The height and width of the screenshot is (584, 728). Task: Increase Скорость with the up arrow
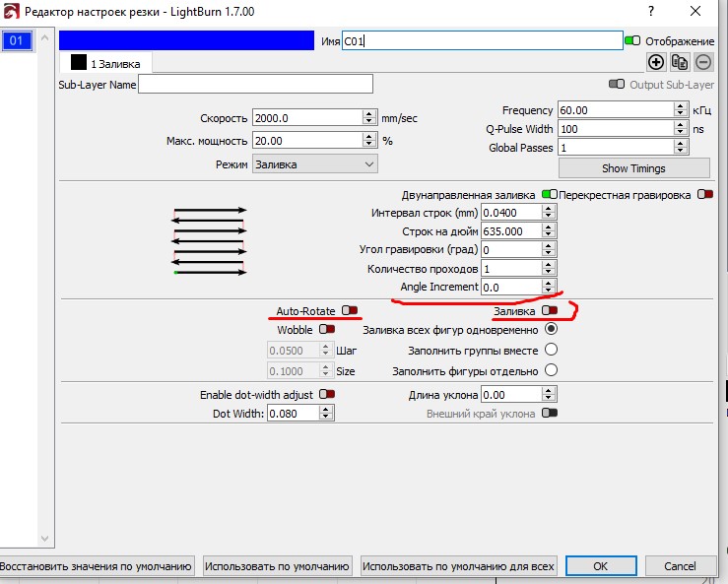(x=369, y=113)
